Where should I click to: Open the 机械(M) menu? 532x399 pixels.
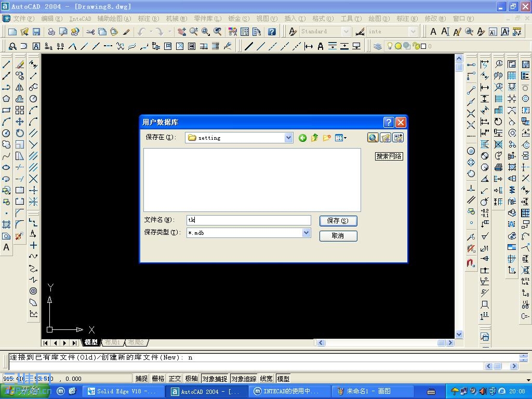click(x=177, y=19)
